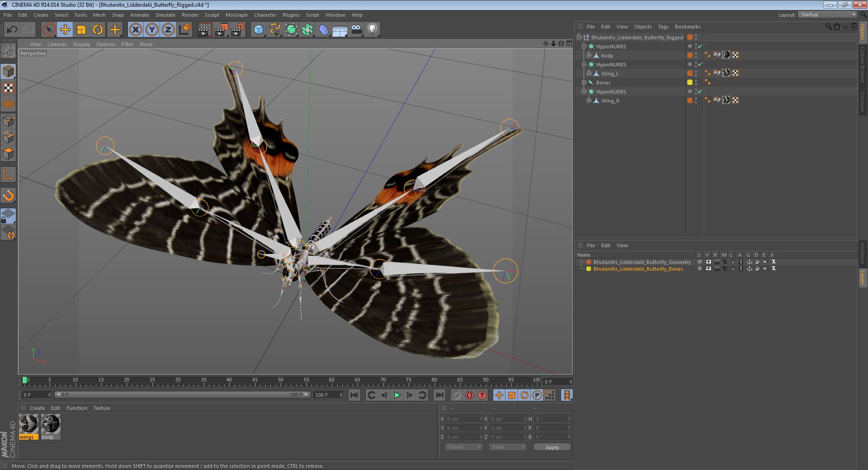Go to the start of animation
868x470 pixels.
tap(354, 395)
